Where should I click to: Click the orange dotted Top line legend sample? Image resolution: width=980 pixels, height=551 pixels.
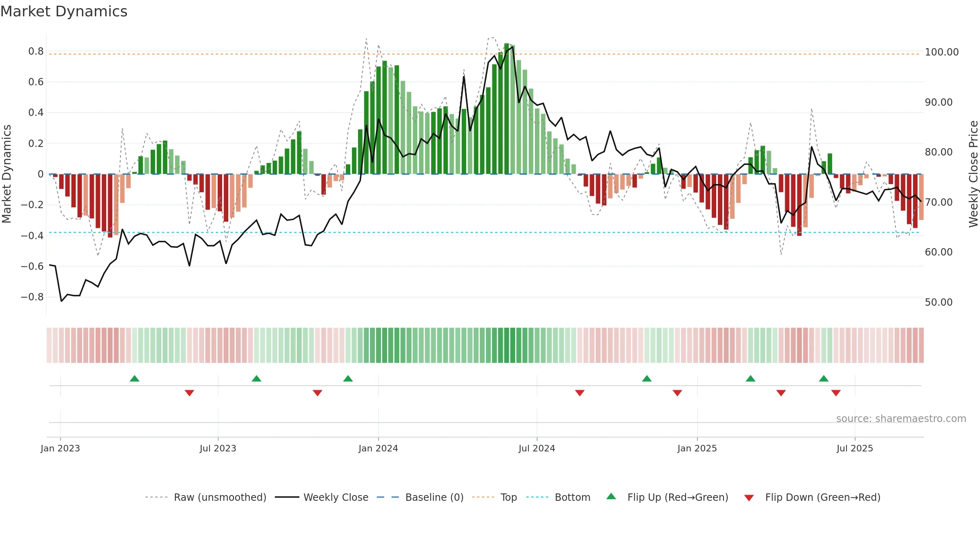pyautogui.click(x=483, y=497)
